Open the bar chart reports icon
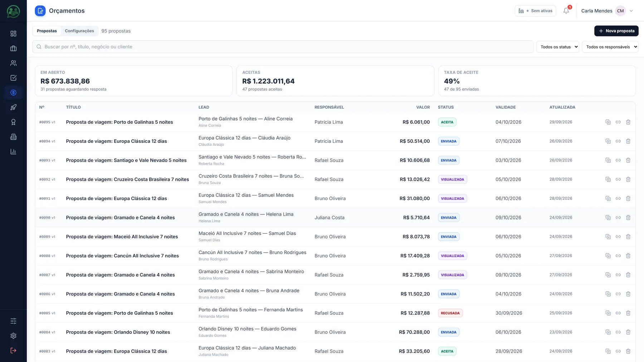 13,152
